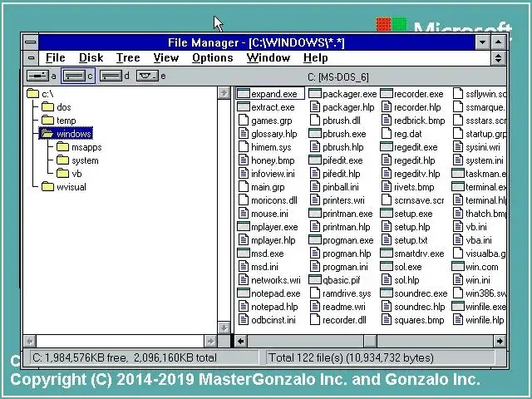The height and width of the screenshot is (399, 532).
Task: Select the infoview.ini file name
Action: (x=273, y=174)
